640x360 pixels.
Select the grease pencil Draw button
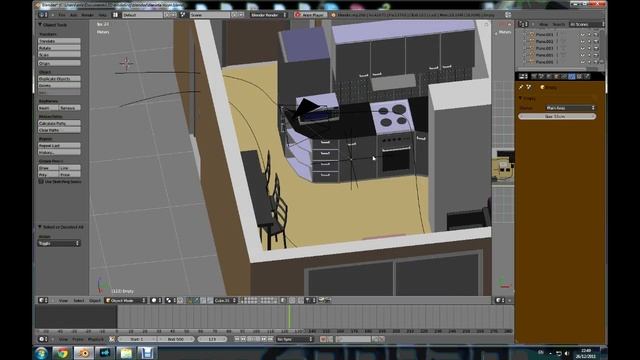(48, 168)
